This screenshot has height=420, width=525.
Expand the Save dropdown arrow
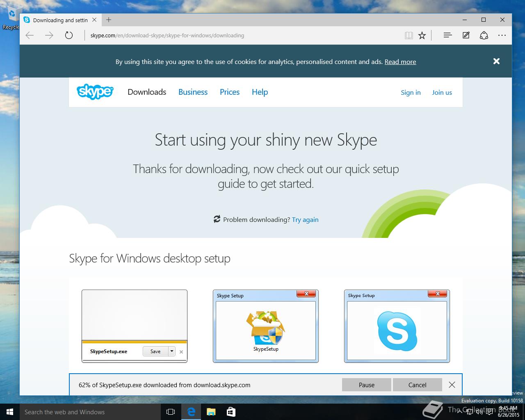pyautogui.click(x=172, y=351)
